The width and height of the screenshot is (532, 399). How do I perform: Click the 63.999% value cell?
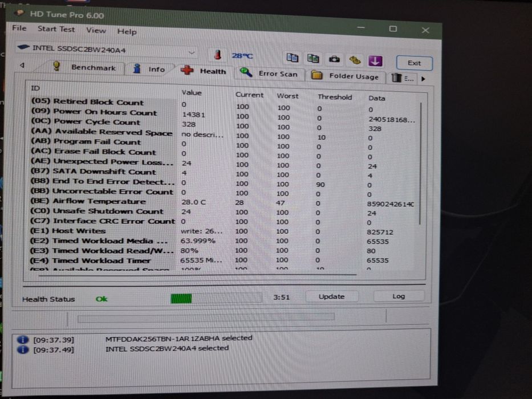coord(198,241)
